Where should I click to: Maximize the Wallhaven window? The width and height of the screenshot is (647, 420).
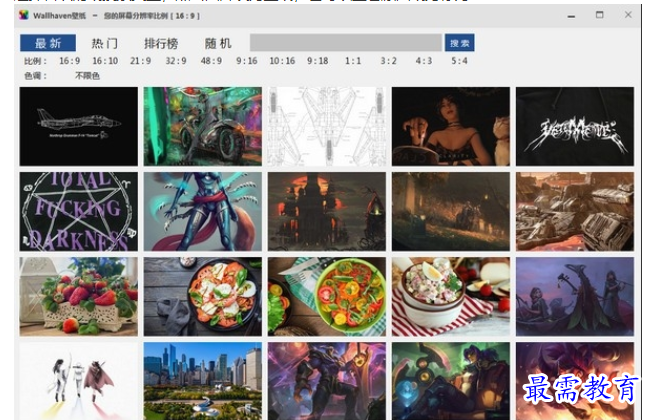(x=600, y=15)
